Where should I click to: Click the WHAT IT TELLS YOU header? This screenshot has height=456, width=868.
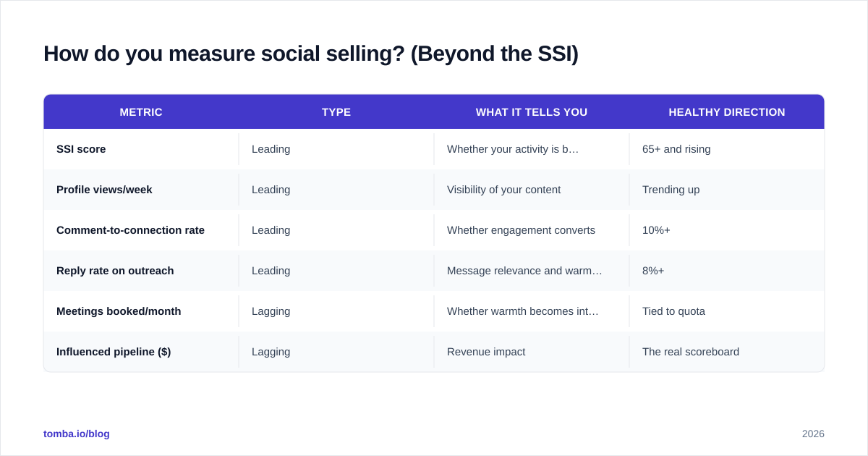(x=532, y=112)
